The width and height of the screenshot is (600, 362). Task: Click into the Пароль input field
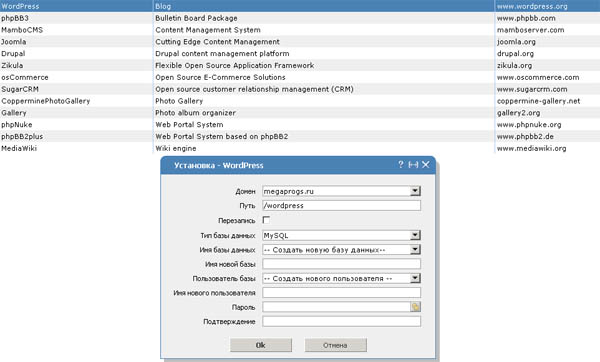[336, 307]
